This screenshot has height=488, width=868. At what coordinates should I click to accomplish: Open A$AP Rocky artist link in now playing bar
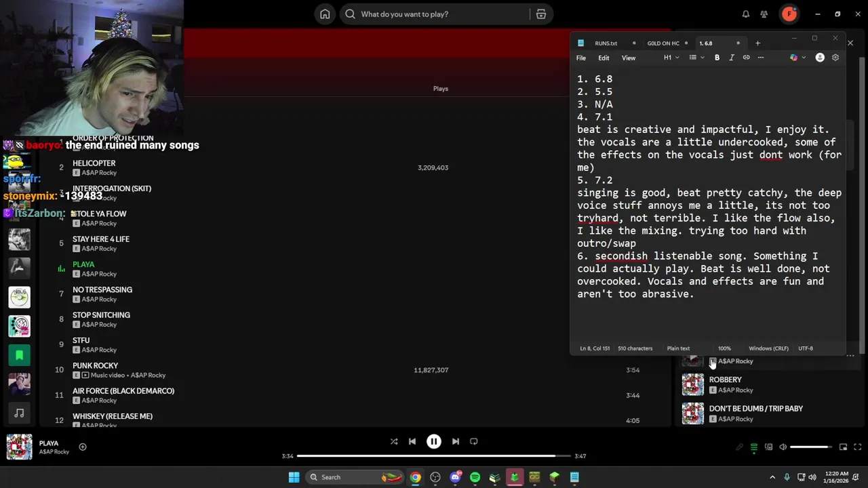[x=54, y=452]
